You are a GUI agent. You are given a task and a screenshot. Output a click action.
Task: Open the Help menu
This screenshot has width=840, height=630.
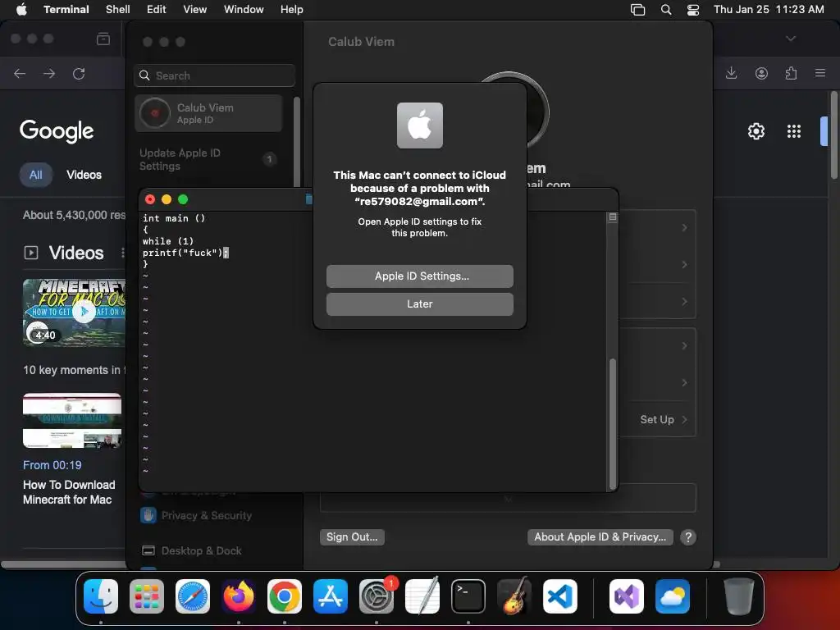coord(292,10)
